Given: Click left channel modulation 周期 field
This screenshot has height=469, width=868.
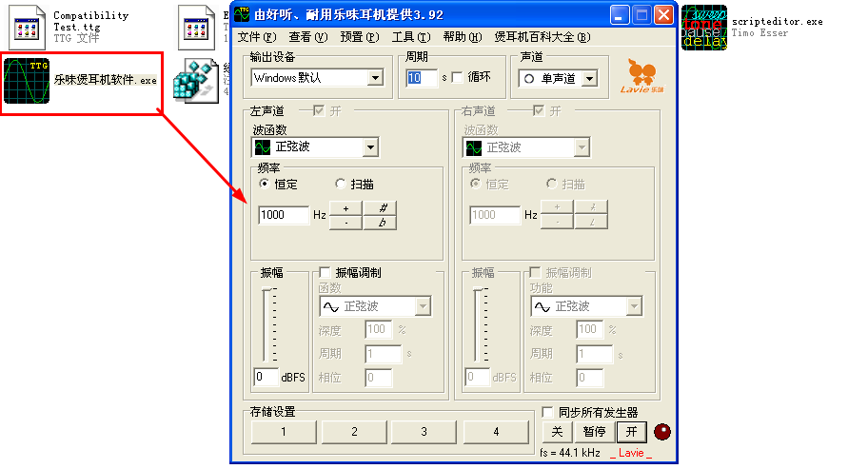Looking at the screenshot, I should [x=383, y=354].
